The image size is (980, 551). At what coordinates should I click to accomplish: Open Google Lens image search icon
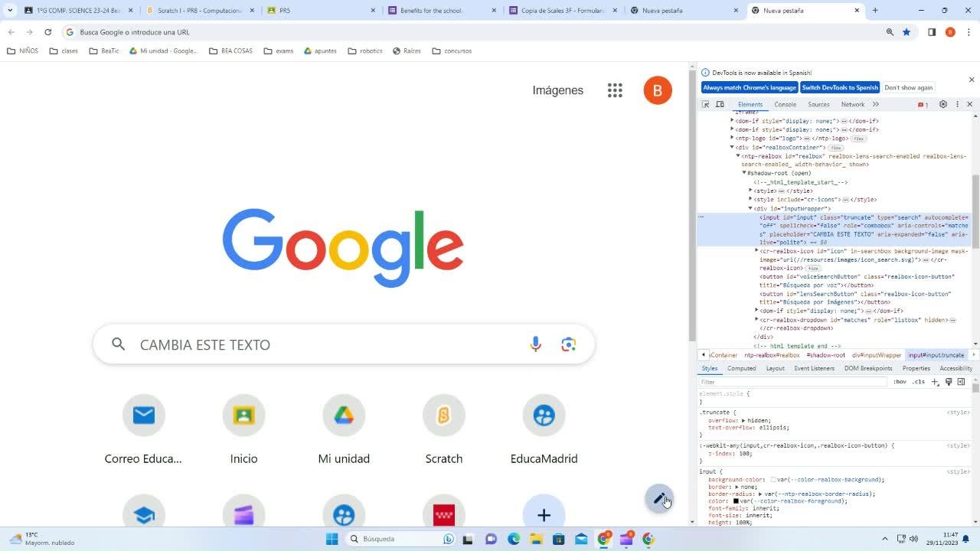pos(568,344)
